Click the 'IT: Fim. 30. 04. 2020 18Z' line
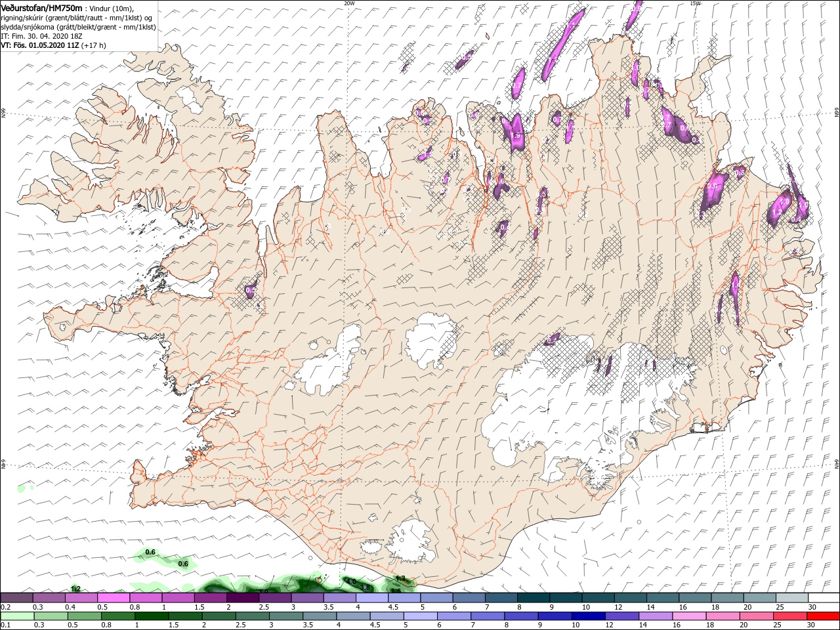 point(41,36)
